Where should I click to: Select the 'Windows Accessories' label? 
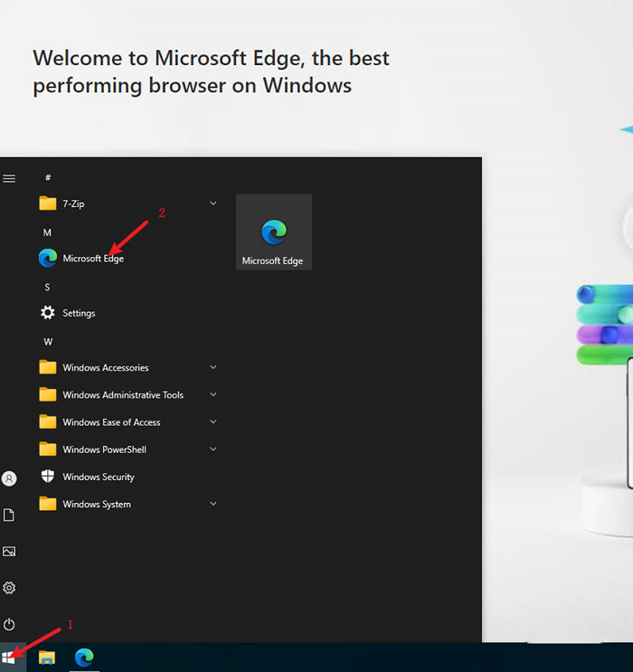point(106,368)
